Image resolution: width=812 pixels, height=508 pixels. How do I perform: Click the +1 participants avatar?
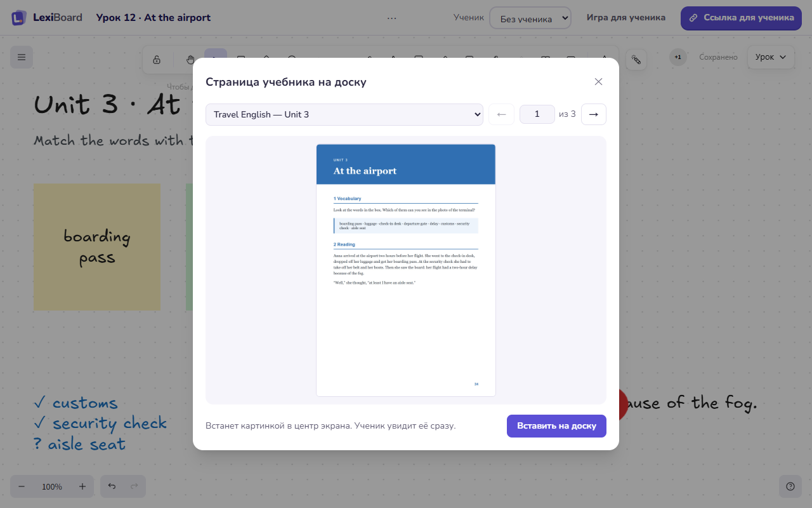pos(678,57)
